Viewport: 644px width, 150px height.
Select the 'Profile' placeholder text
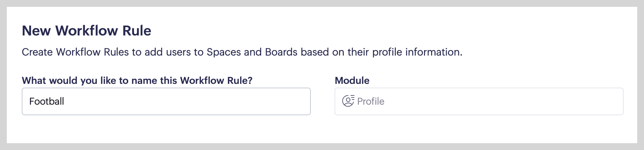pos(371,101)
